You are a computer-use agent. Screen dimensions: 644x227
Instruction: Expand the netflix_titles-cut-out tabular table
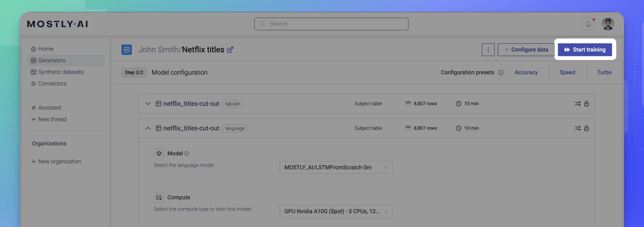(148, 104)
